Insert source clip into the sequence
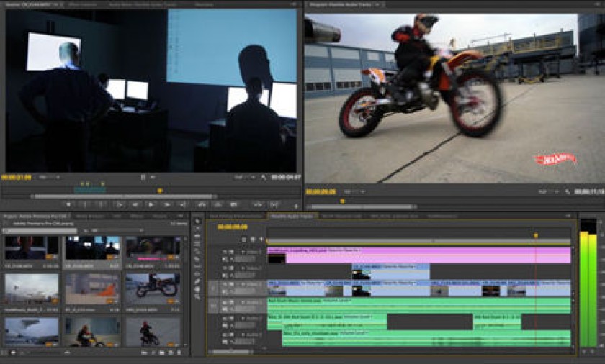The image size is (605, 364). 202,204
